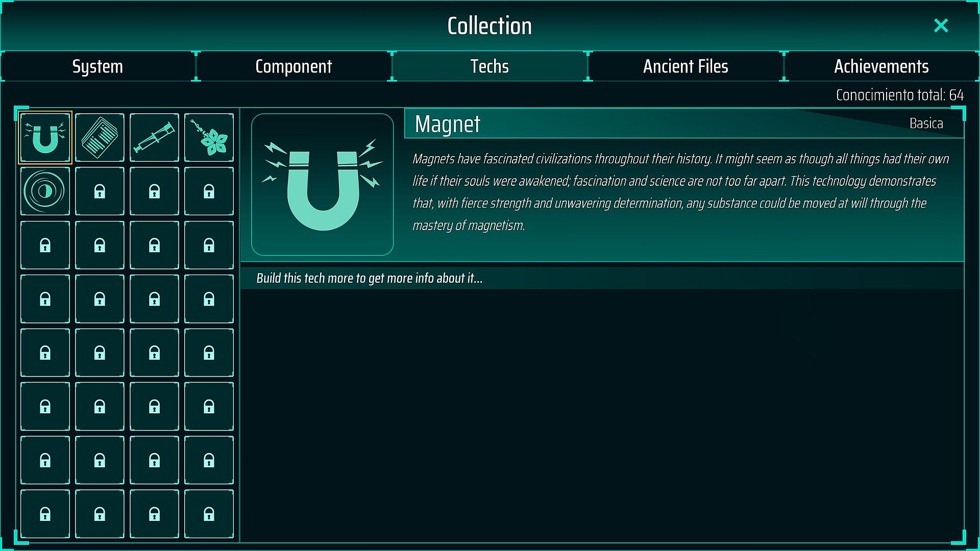The height and width of the screenshot is (551, 980).
Task: Switch to the System tab
Action: [x=97, y=66]
